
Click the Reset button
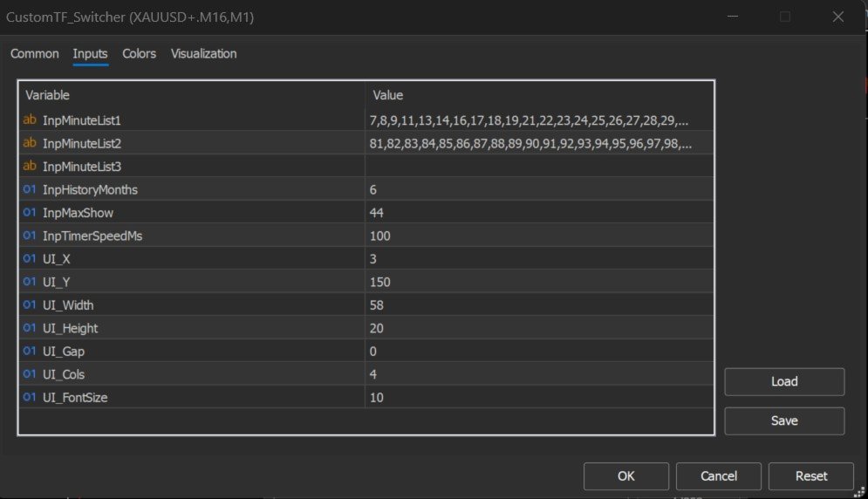tap(810, 476)
